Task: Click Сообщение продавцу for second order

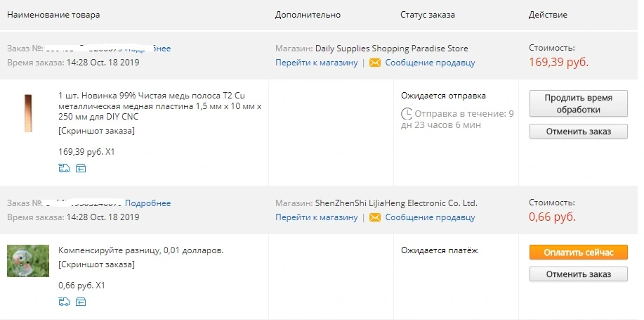Action: [x=430, y=217]
